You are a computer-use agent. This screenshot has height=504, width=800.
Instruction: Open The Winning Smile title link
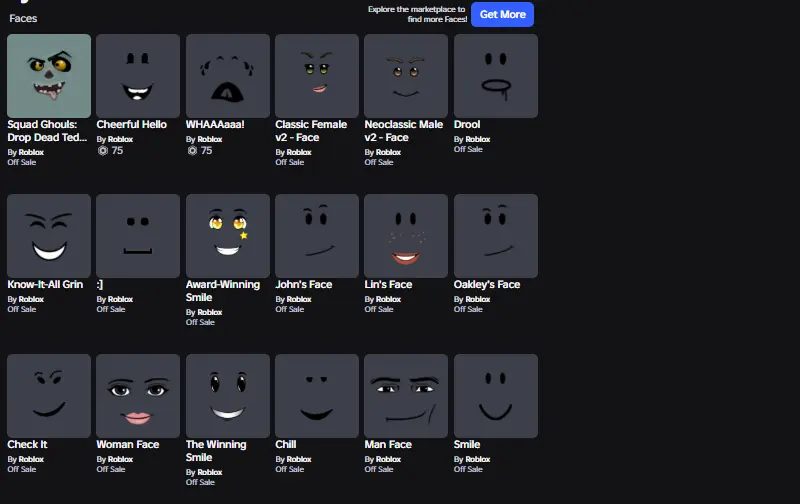coord(216,451)
